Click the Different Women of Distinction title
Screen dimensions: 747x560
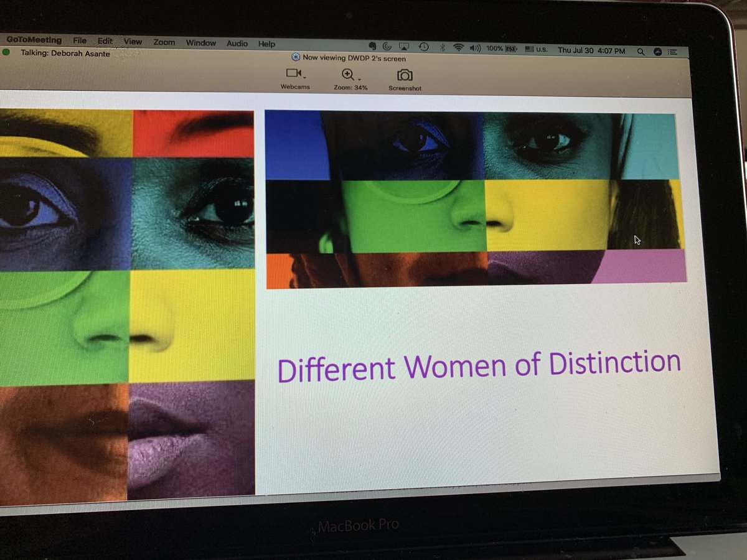coord(479,366)
